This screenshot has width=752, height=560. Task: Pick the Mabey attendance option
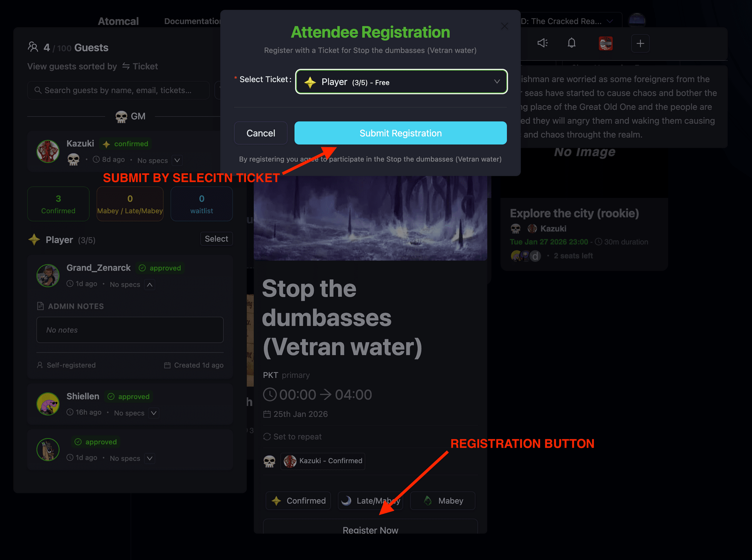[x=443, y=501]
